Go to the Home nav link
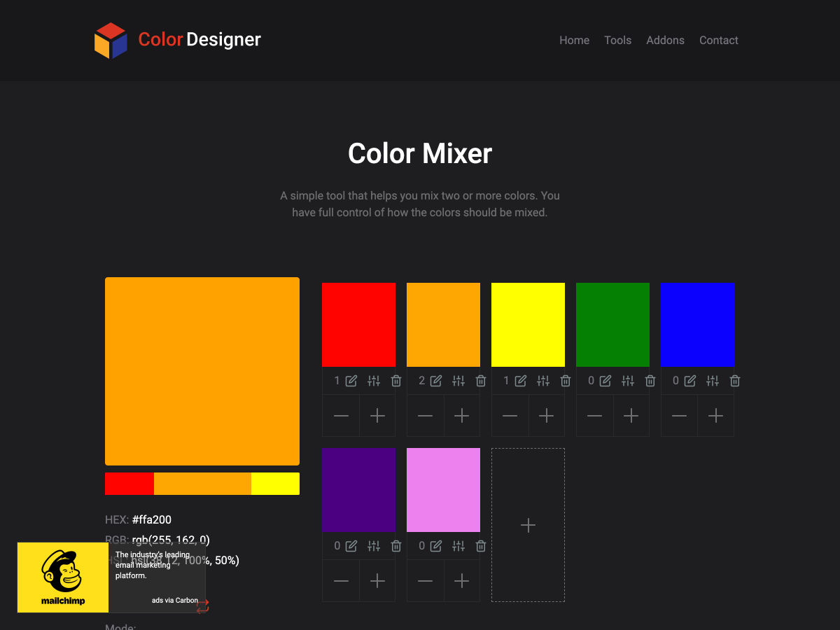 pyautogui.click(x=574, y=41)
